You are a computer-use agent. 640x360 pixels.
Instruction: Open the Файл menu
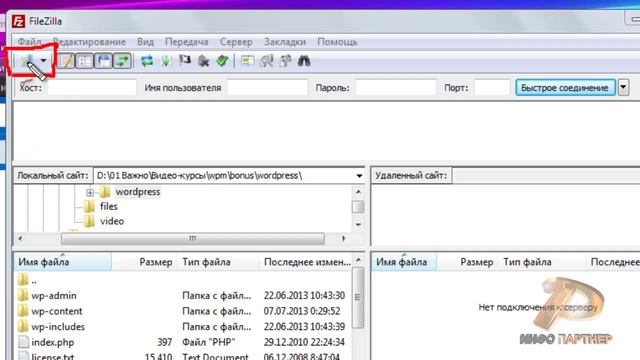tap(29, 42)
